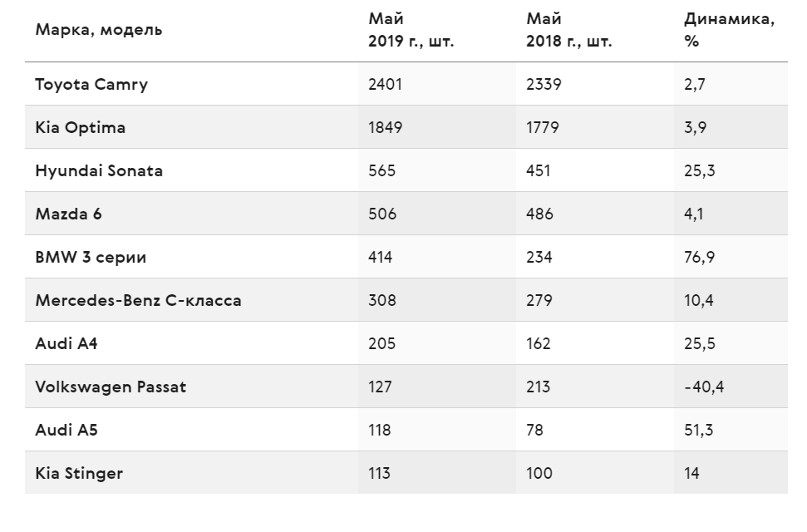Click the Audi A5 row label
This screenshot has height=532, width=807.
pos(66,430)
